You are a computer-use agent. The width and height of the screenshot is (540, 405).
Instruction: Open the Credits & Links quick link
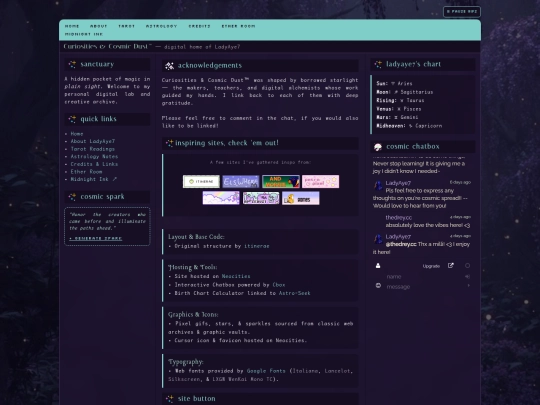click(x=94, y=164)
